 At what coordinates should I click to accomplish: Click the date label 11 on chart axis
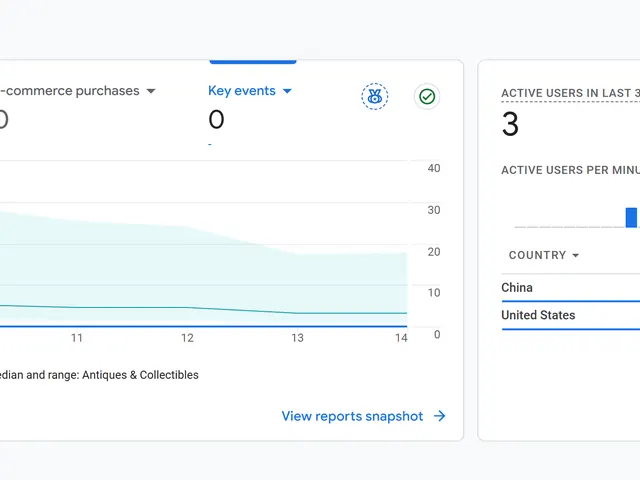click(x=77, y=338)
